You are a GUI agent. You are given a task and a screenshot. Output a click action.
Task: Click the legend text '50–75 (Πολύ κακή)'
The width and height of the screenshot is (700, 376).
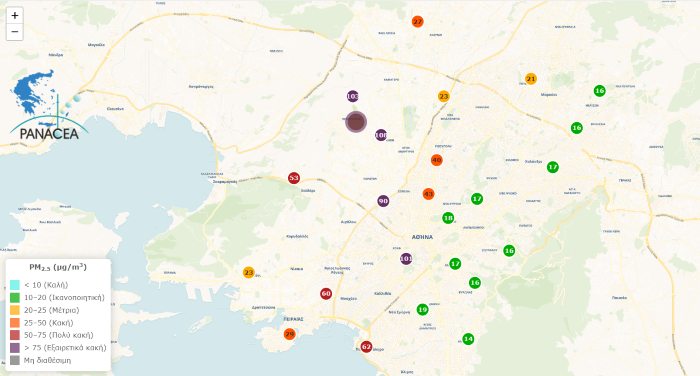coord(58,335)
